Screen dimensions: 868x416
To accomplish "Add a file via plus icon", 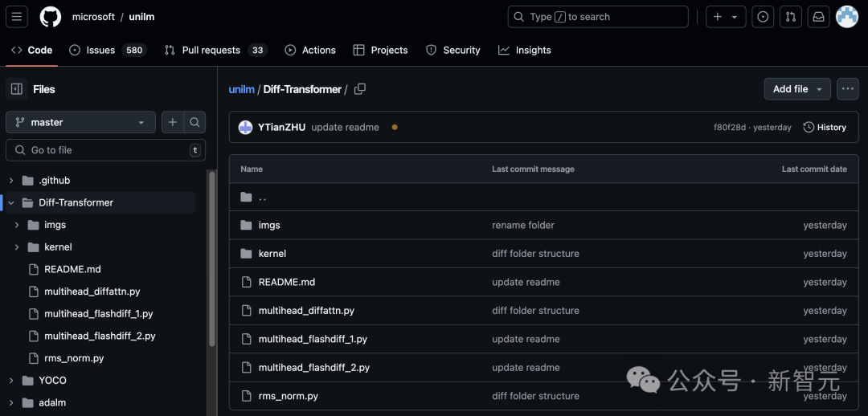I will pos(173,122).
